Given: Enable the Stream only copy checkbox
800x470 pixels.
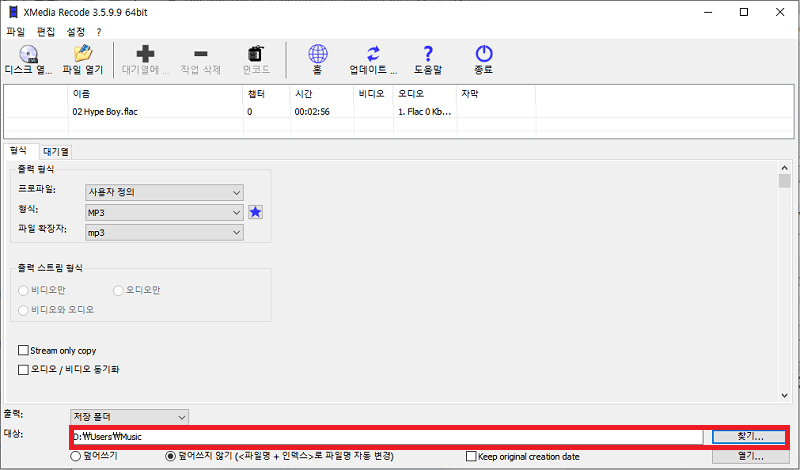Looking at the screenshot, I should coord(24,351).
